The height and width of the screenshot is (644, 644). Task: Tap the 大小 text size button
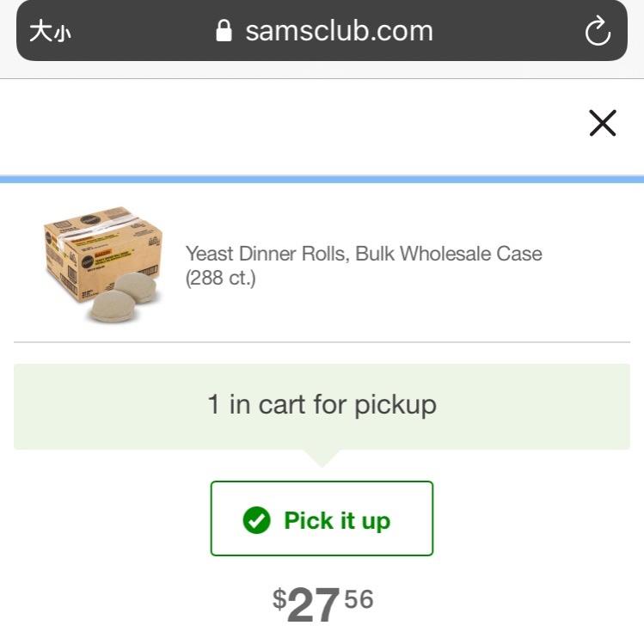[x=49, y=33]
